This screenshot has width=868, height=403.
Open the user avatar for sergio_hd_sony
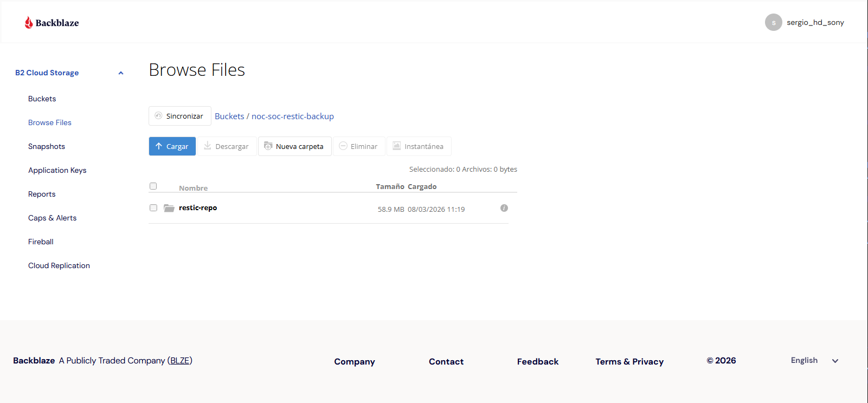(773, 22)
